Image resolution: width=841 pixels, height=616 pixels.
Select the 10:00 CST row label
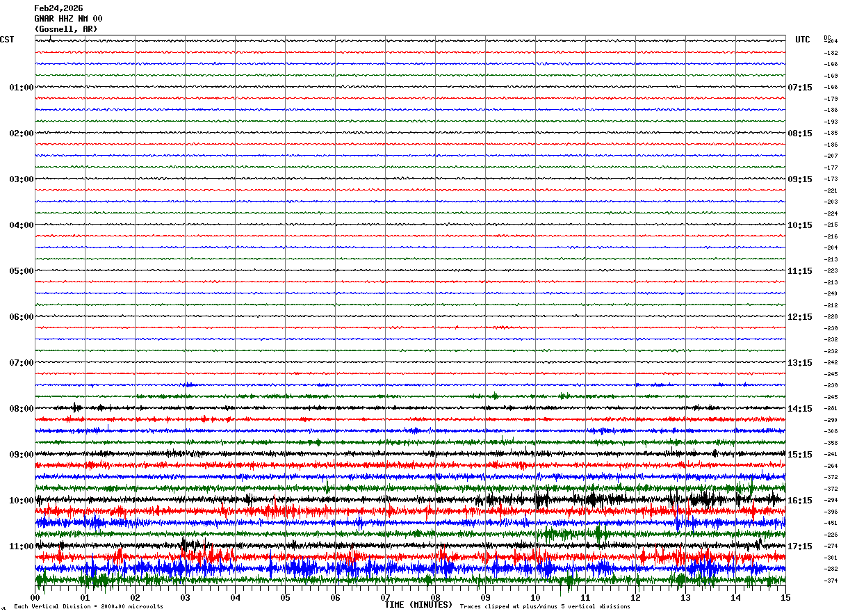[22, 501]
